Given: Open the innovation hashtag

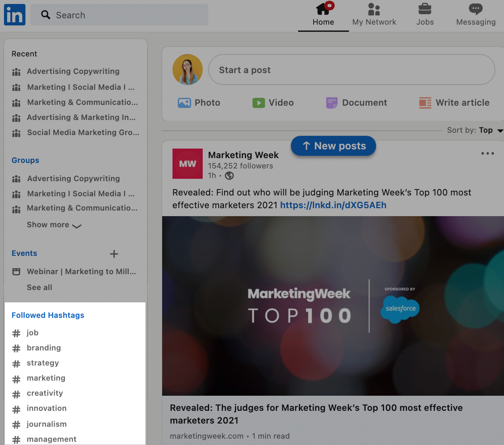Looking at the screenshot, I should click(47, 408).
